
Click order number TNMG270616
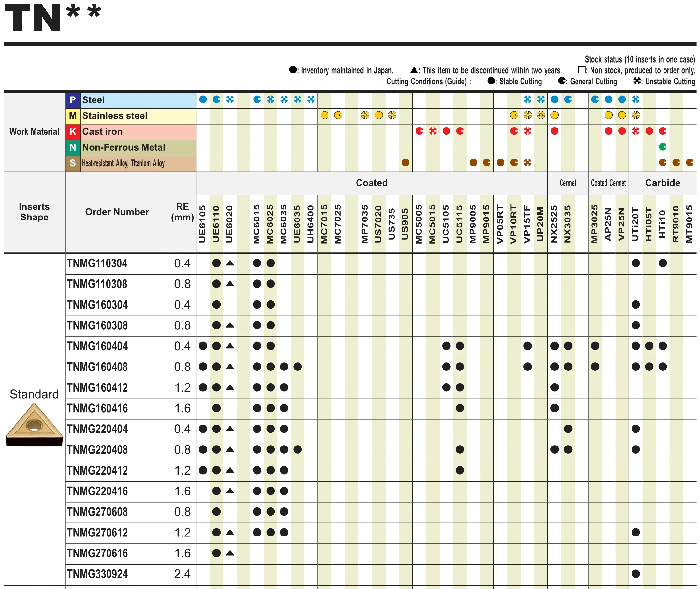97,553
